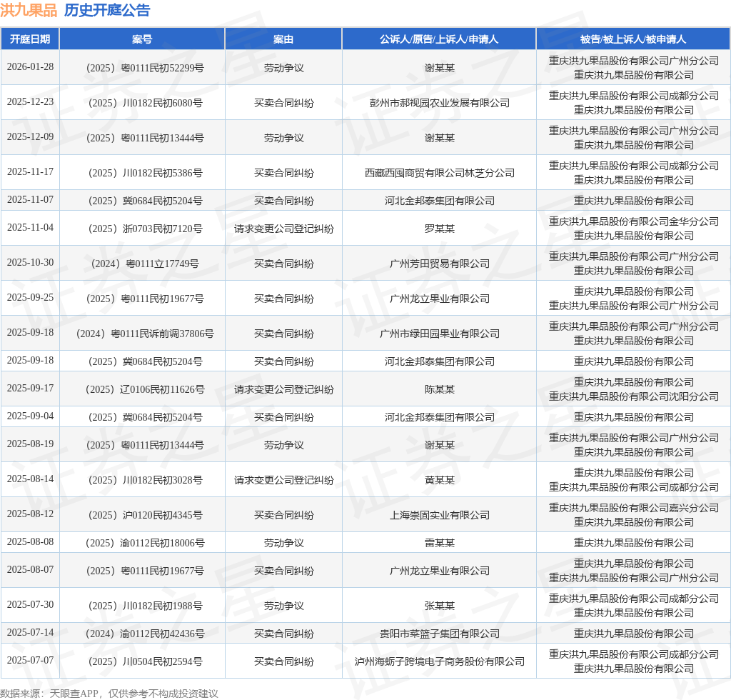Image resolution: width=731 pixels, height=700 pixels.
Task: Select the 案由 column header
Action: 283,39
